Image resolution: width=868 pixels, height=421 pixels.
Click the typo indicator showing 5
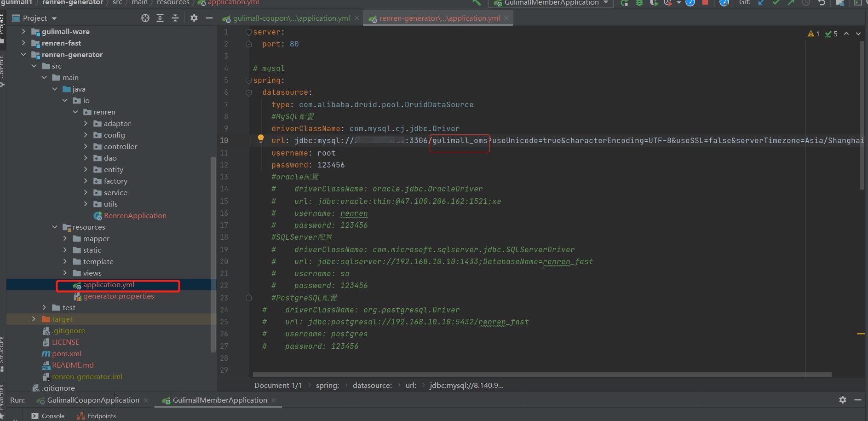click(x=831, y=34)
